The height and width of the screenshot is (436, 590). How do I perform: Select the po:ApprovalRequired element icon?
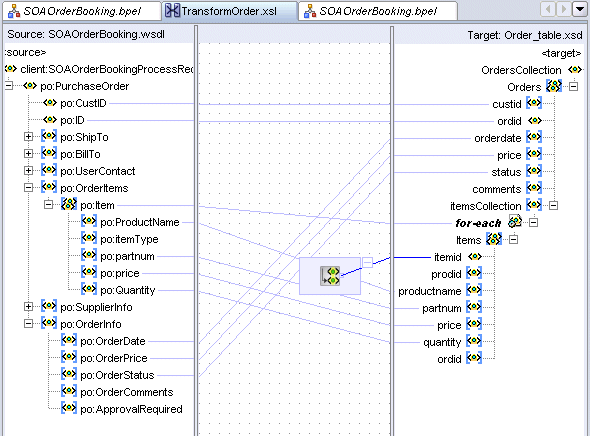pos(69,408)
